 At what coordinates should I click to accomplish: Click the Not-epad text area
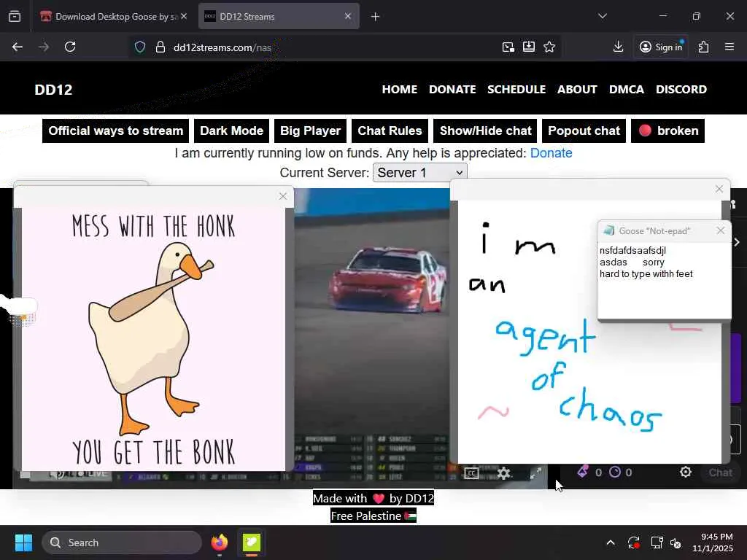pyautogui.click(x=664, y=281)
